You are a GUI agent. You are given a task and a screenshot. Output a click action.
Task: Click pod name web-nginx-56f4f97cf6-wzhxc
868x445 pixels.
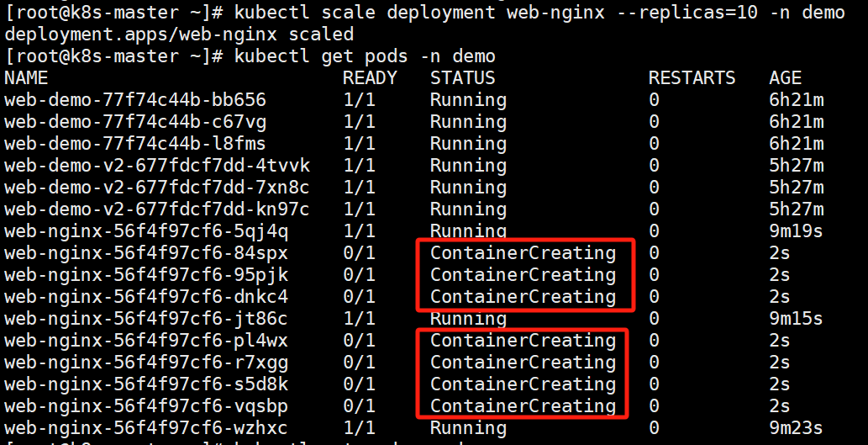tap(146, 428)
